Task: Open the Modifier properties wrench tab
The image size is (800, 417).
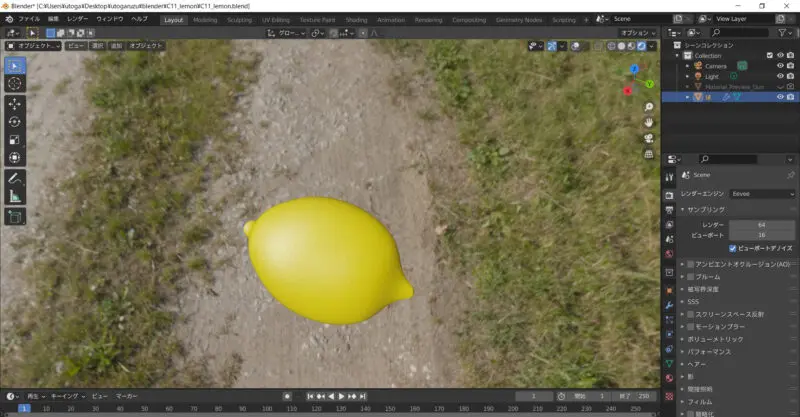Action: coord(669,305)
